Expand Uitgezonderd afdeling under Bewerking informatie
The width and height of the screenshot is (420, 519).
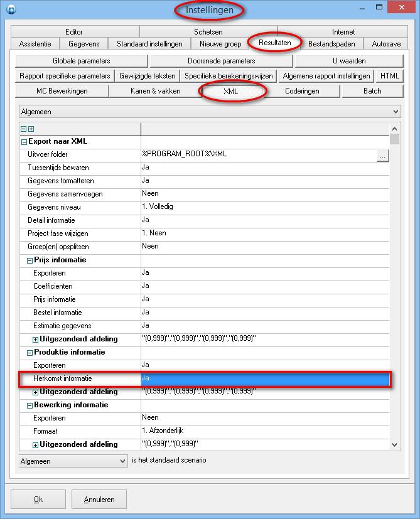click(35, 445)
